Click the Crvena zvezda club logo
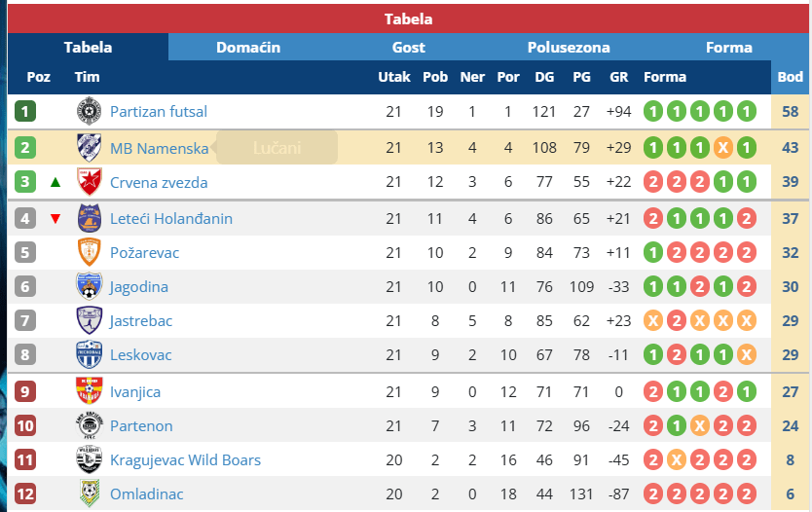The height and width of the screenshot is (512, 812). (89, 182)
